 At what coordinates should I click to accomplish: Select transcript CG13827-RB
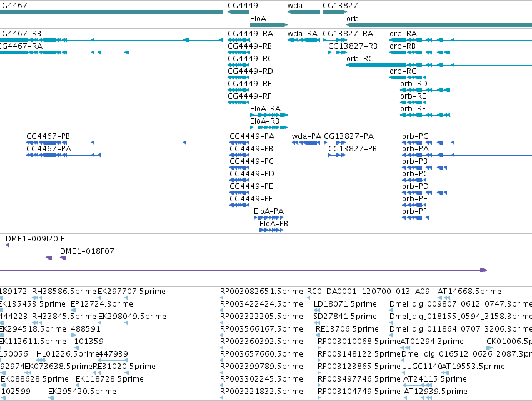338,53
